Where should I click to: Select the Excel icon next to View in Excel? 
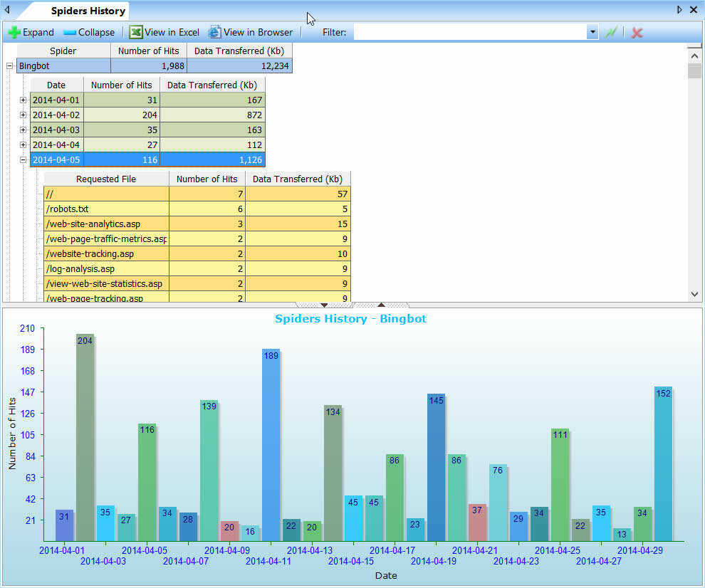pos(135,32)
